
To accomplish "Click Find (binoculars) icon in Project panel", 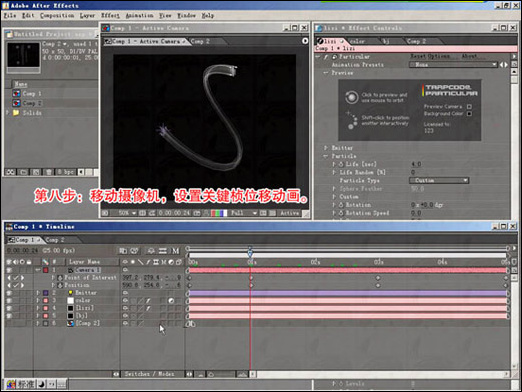I will click(x=11, y=172).
